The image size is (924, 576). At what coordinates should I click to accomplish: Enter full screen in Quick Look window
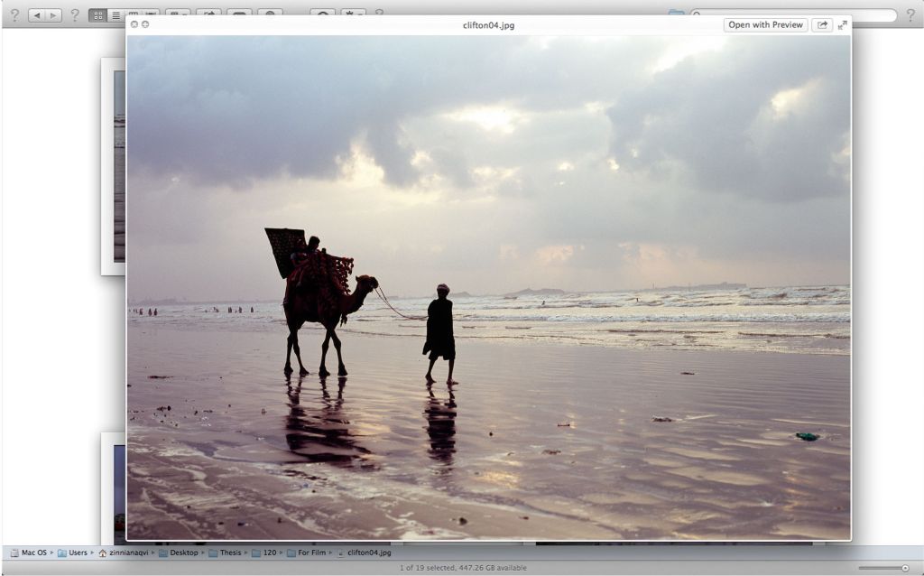[x=843, y=25]
